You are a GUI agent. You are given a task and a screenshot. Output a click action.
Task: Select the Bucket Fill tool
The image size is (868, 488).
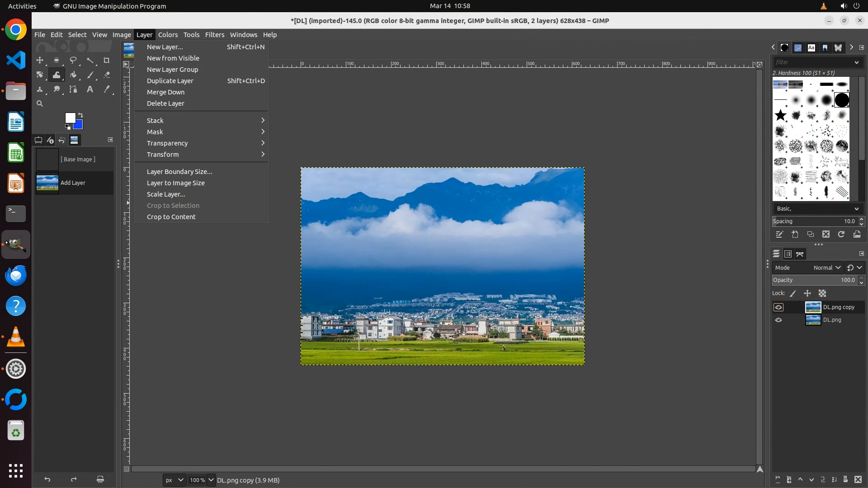[73, 75]
